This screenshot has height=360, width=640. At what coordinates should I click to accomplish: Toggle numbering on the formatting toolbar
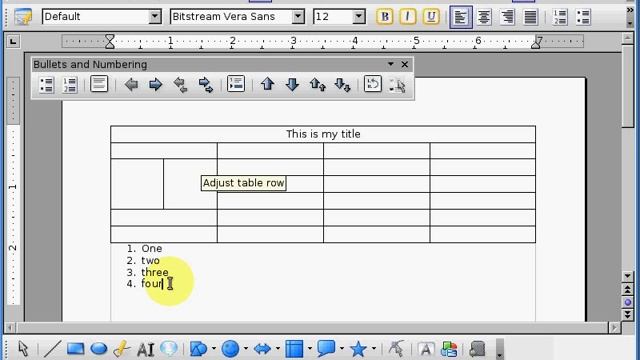click(560, 17)
